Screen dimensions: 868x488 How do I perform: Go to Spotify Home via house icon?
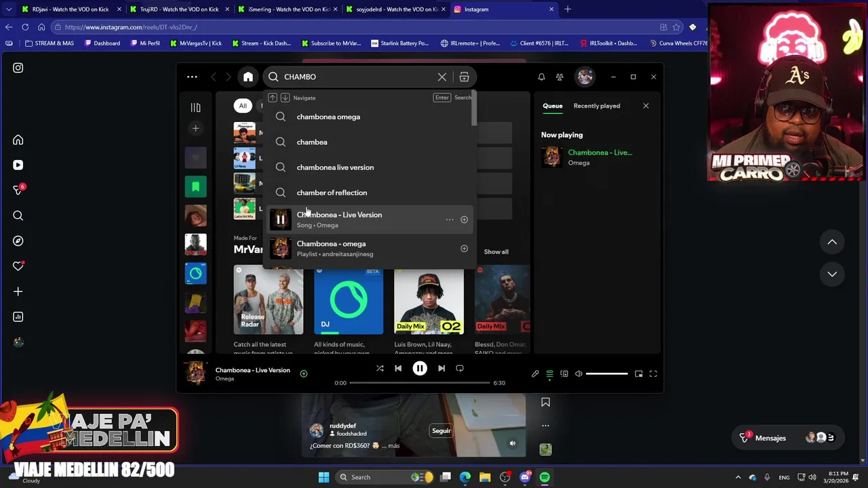point(248,77)
